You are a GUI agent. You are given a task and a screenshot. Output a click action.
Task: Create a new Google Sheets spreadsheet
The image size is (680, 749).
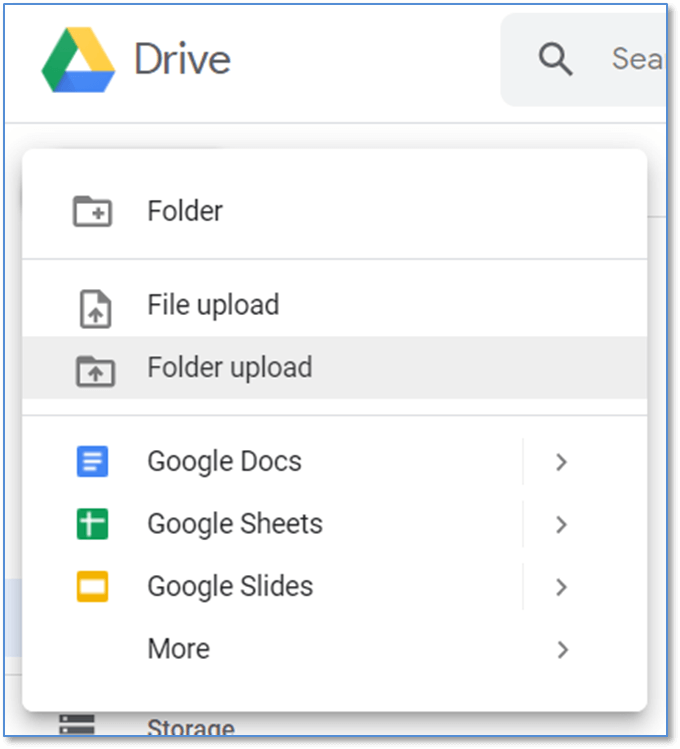point(235,524)
